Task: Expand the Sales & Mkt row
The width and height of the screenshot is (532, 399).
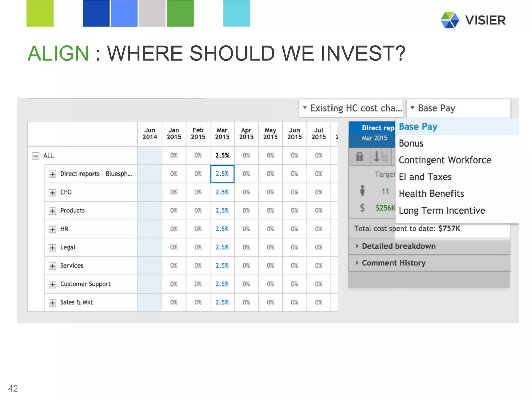Action: [52, 303]
